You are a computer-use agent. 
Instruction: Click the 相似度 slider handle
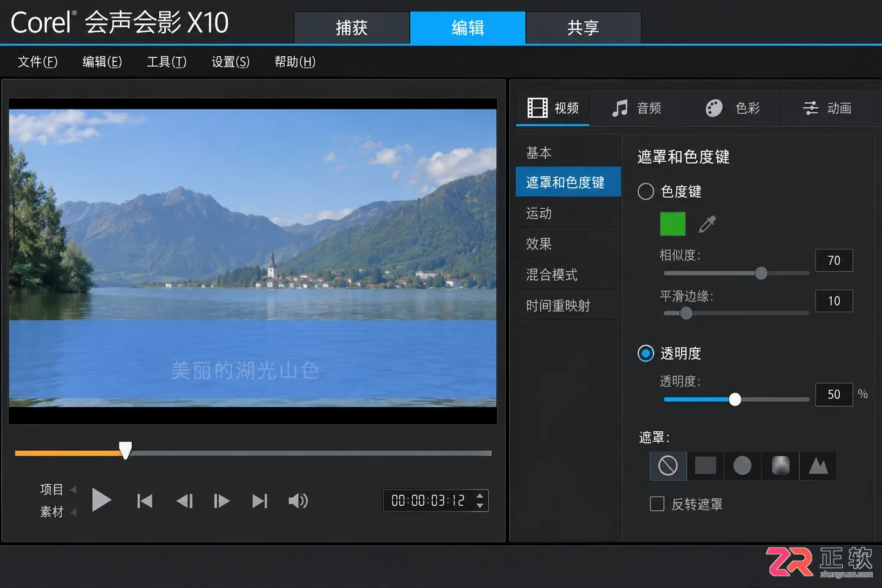coord(761,273)
